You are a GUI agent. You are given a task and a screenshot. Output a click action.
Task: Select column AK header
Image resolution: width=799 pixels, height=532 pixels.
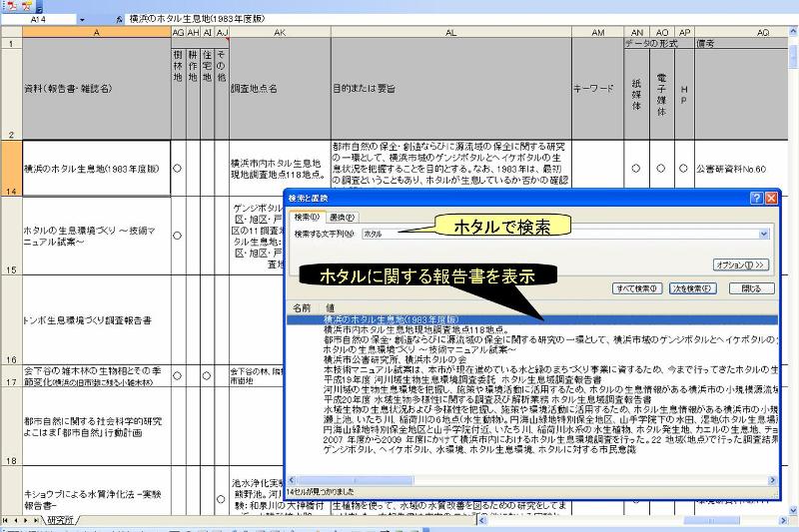279,33
